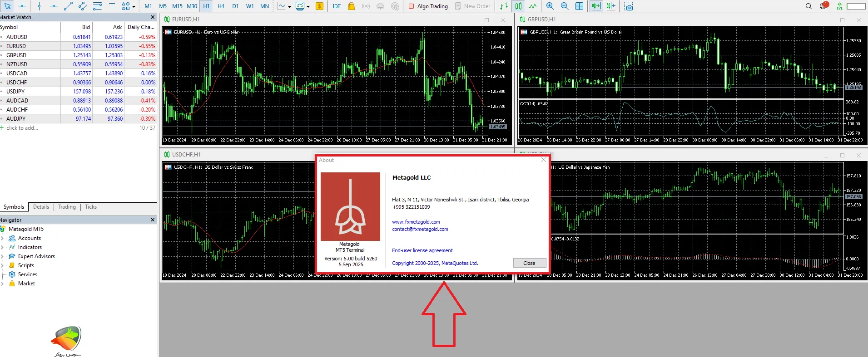
Task: Open the search magnifier at top right
Action: (808, 6)
